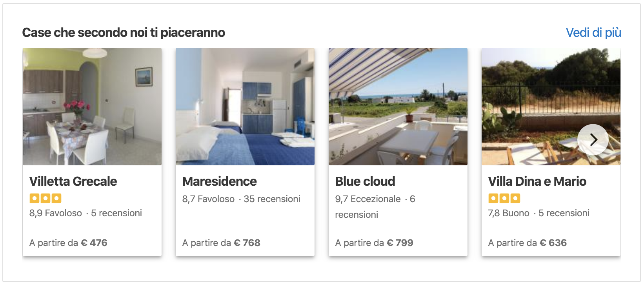This screenshot has height=286, width=644.
Task: Click the '€ 476' starting price
Action: 94,243
